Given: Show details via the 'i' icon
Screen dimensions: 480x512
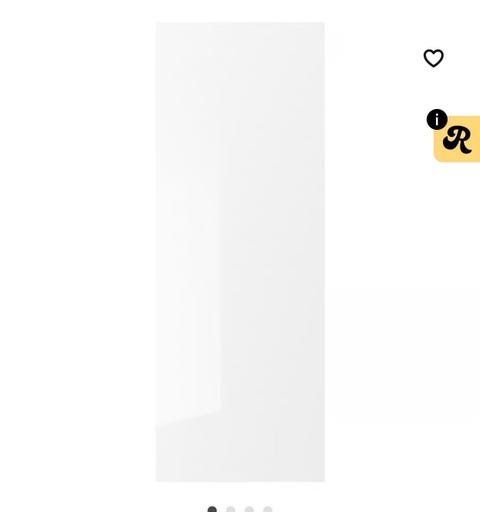Looking at the screenshot, I should coord(437,119).
